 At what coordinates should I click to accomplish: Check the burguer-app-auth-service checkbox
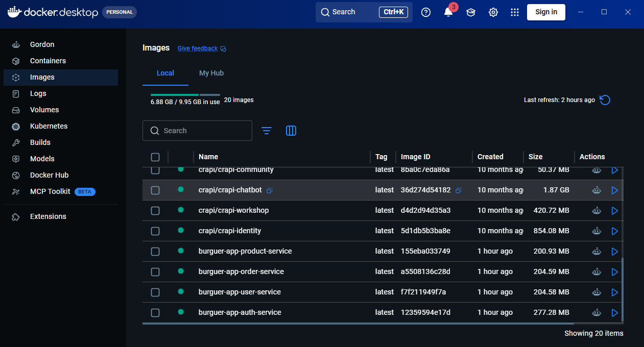[155, 313]
